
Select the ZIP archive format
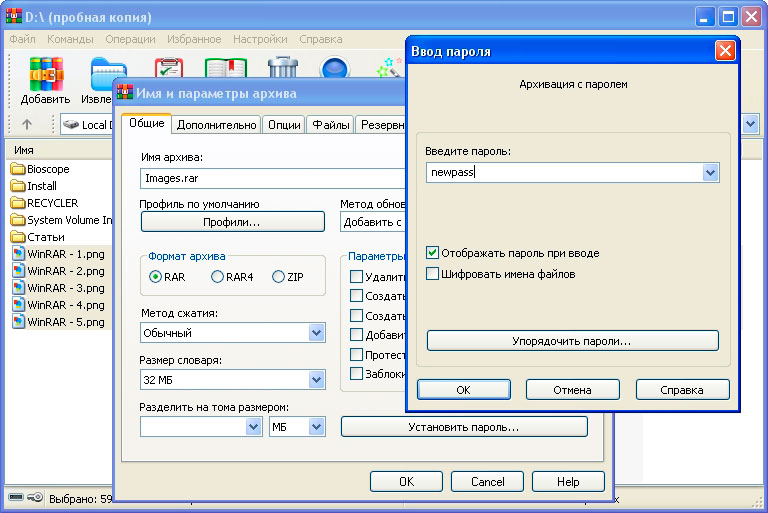[x=278, y=277]
